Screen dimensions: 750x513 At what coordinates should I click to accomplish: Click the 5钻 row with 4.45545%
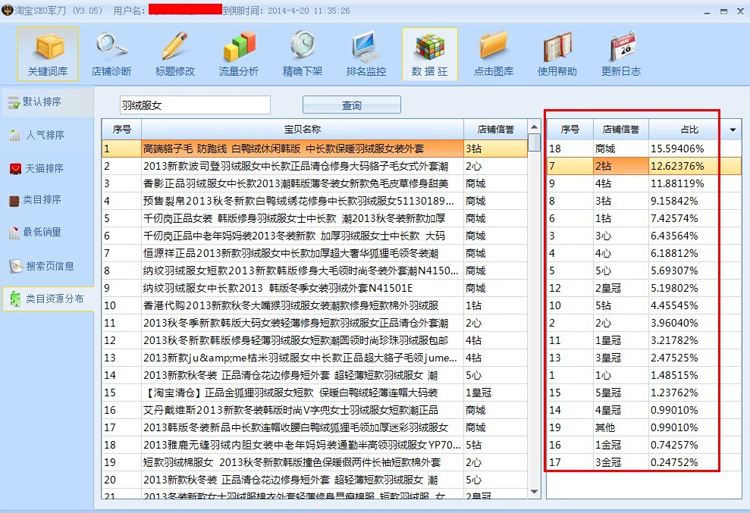644,306
